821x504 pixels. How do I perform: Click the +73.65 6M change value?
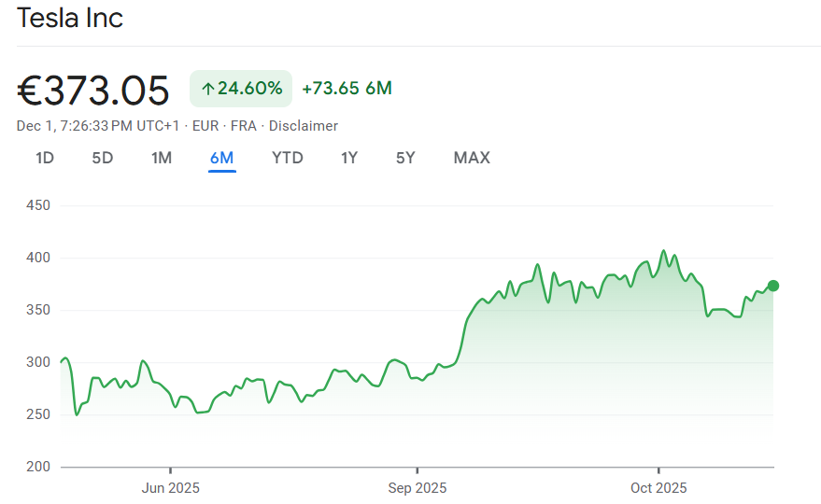click(347, 89)
